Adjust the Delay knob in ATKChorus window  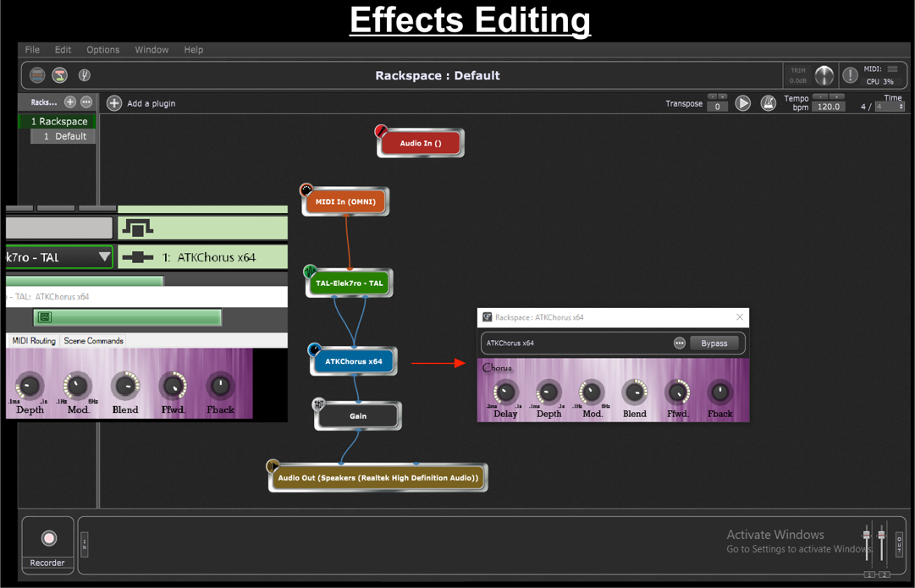click(x=505, y=393)
